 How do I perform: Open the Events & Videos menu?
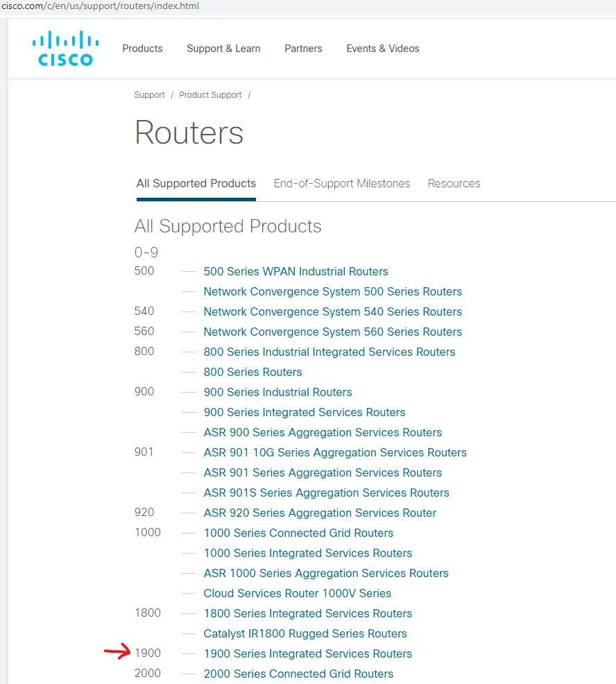click(383, 49)
